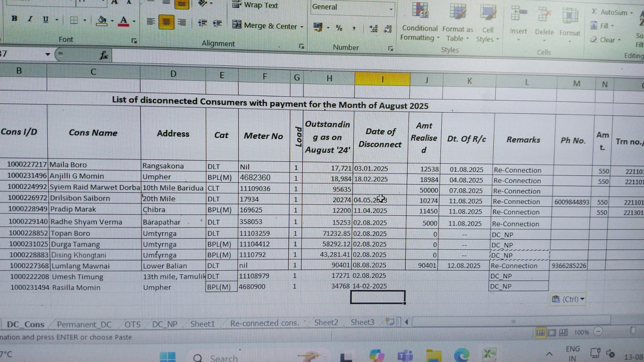This screenshot has height=362, width=644.
Task: Open Microsoft Edge from the taskbar
Action: point(461,354)
